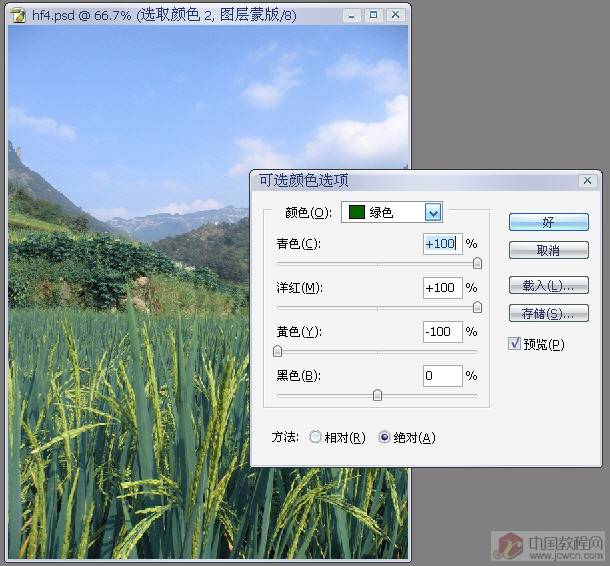Click the 黄色 slider handle
The height and width of the screenshot is (566, 610).
pyautogui.click(x=277, y=351)
